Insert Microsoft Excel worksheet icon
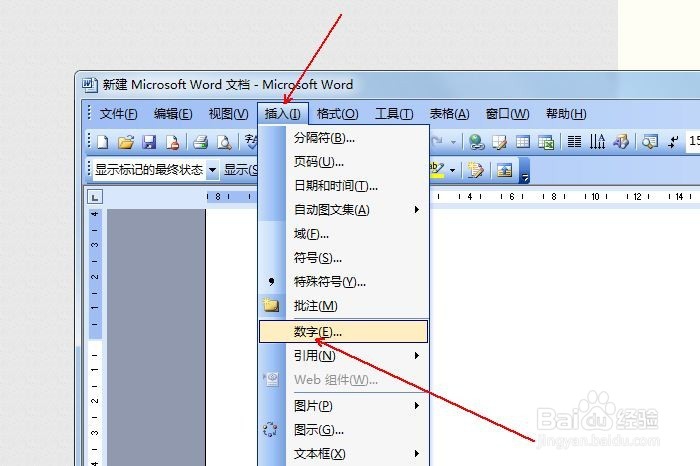Screen dimensions: 700x466 tap(546, 142)
